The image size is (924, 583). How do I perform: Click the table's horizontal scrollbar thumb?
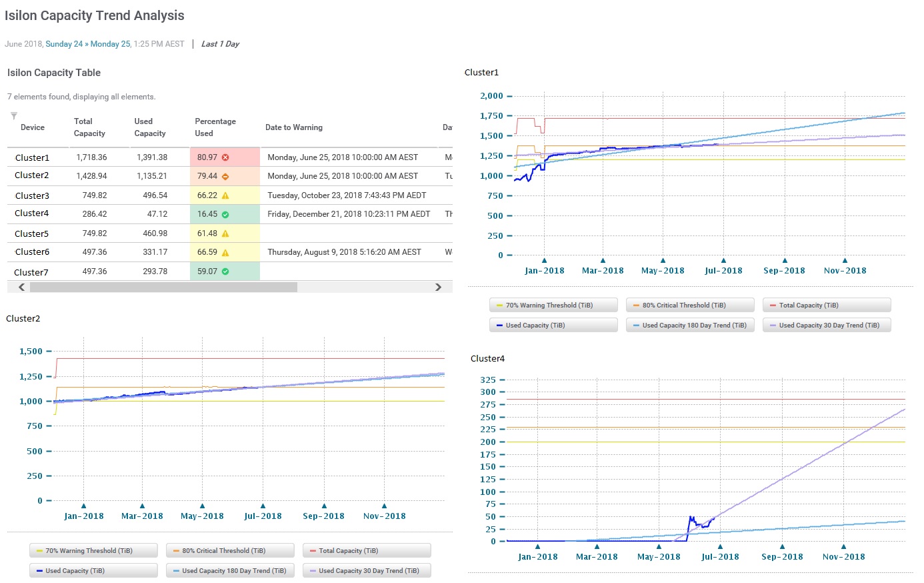coord(163,287)
